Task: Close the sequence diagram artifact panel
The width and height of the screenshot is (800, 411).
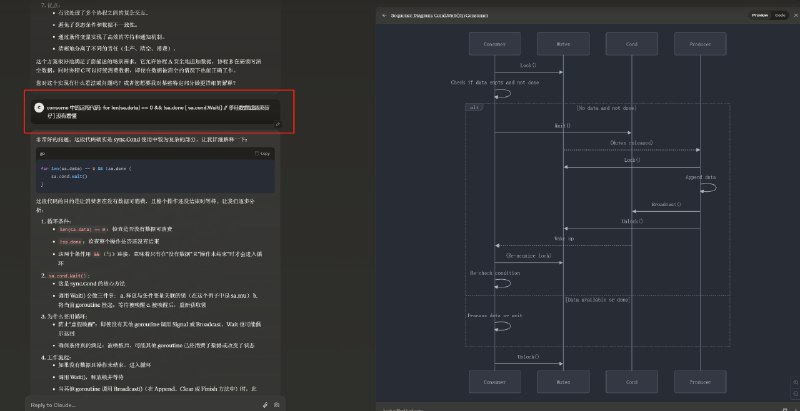Action: 795,15
